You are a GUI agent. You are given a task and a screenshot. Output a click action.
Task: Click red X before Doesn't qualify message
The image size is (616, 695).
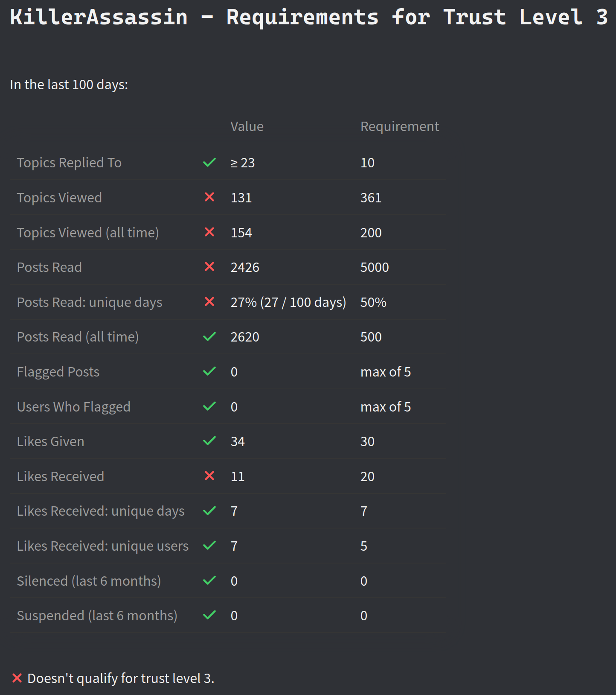[17, 678]
